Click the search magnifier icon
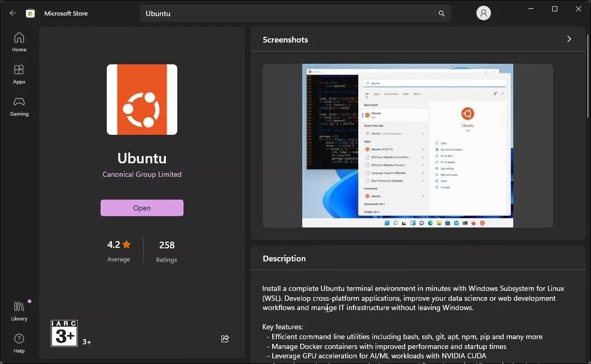 click(442, 13)
